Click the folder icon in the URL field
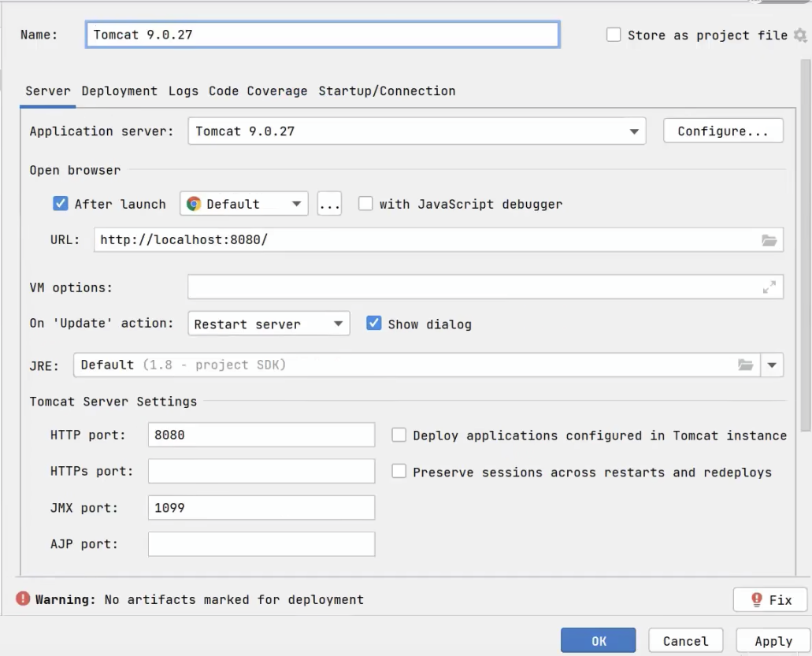The width and height of the screenshot is (812, 656). [x=769, y=240]
